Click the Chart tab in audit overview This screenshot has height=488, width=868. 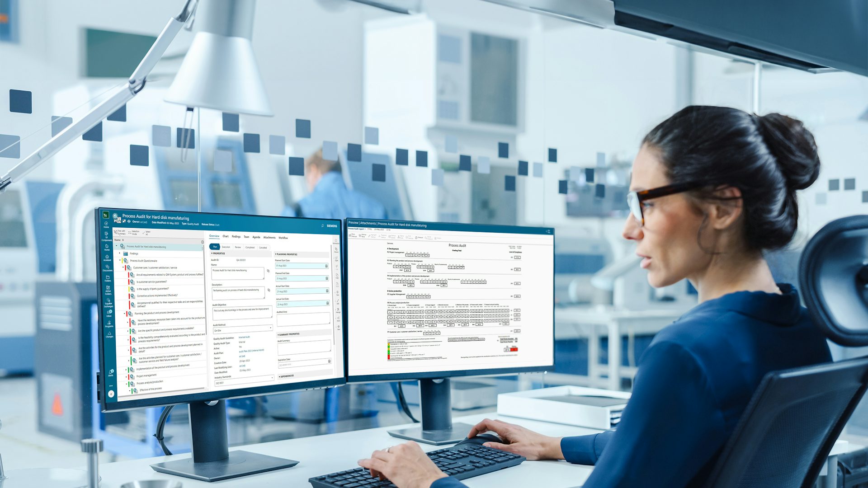233,237
